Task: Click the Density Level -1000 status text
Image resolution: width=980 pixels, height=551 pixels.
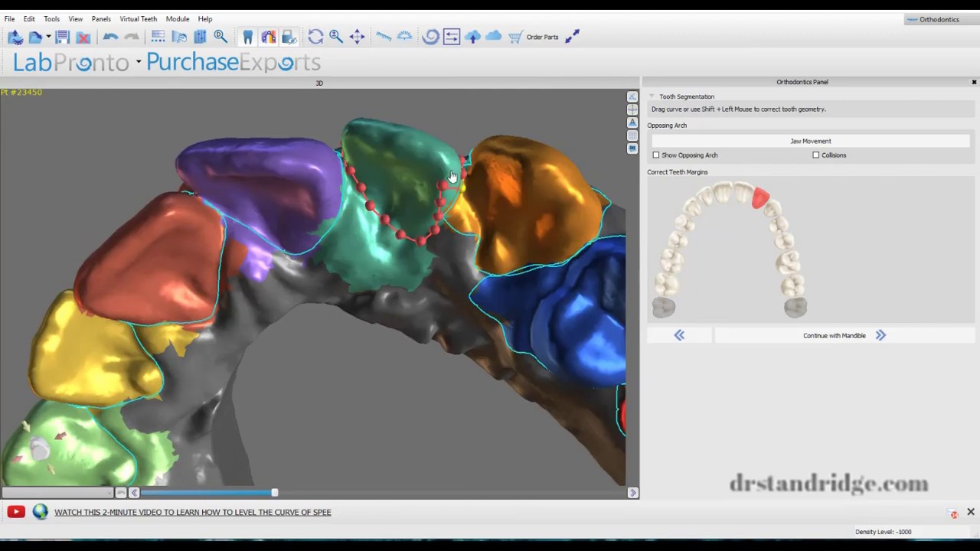Action: point(884,532)
